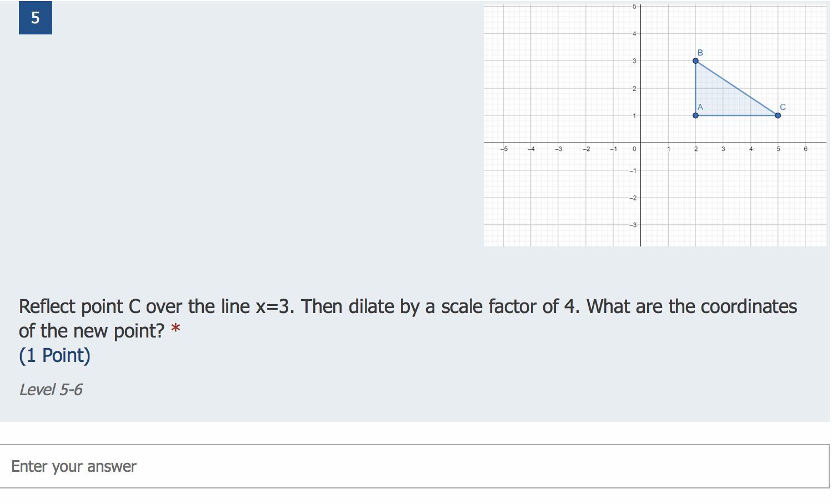Click the hypotenuse segment BC of the triangle
The image size is (832, 504).
736,88
